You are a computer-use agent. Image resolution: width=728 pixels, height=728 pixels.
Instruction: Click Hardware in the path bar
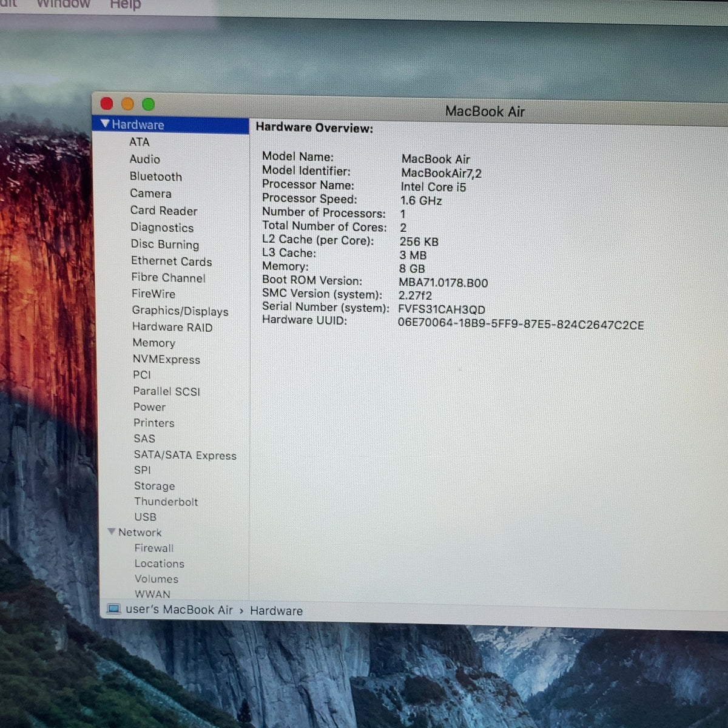pyautogui.click(x=276, y=611)
